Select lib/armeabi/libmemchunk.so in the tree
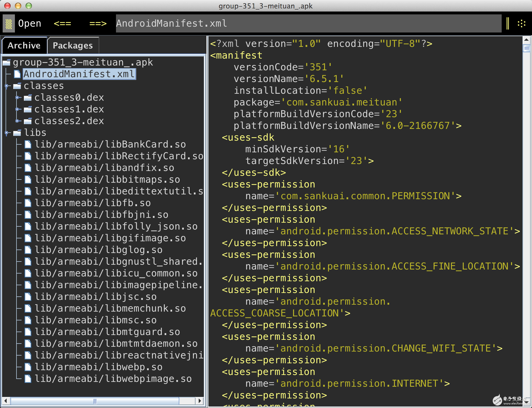This screenshot has height=408, width=532. pos(110,308)
